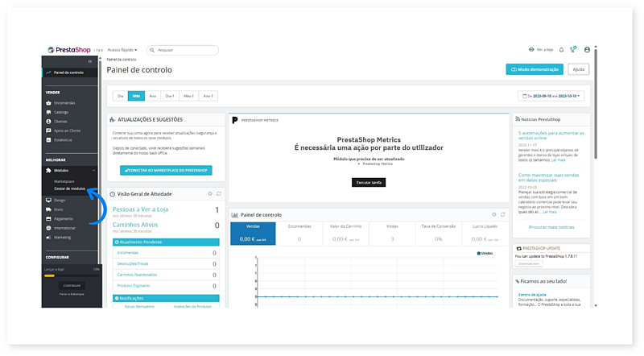Open the user profile avatar icon
Viewport: 644px width, 356px height.
pyautogui.click(x=587, y=50)
